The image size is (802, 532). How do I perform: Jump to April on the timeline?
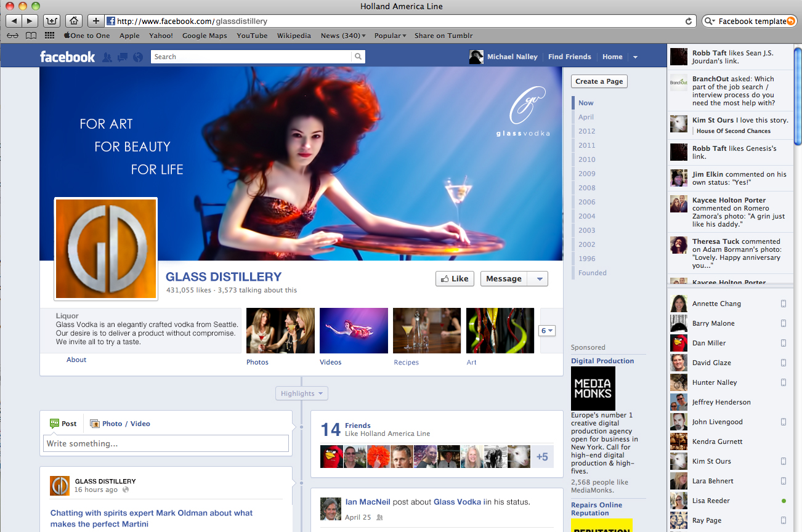click(586, 117)
